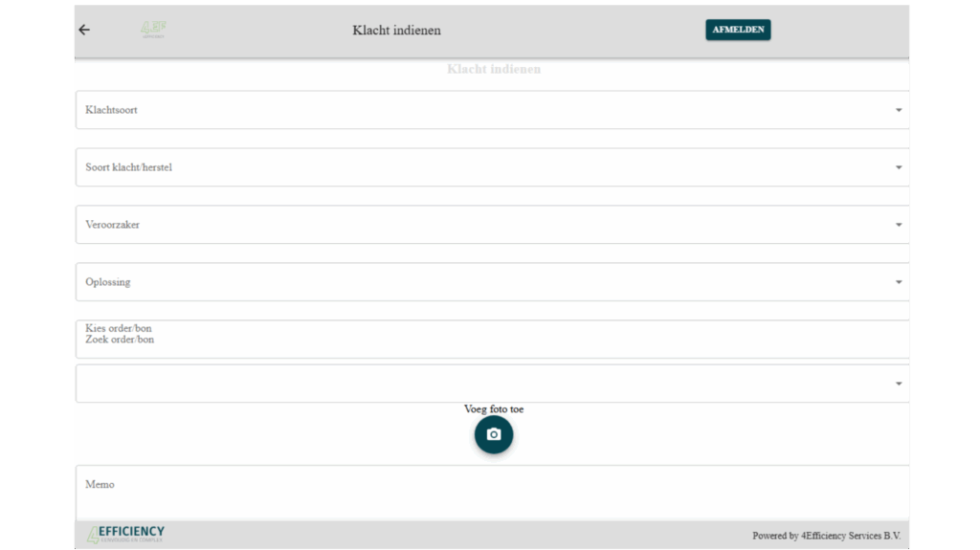Click the 4EF logo in the header
Viewport: 980px width, 550px height.
click(153, 30)
